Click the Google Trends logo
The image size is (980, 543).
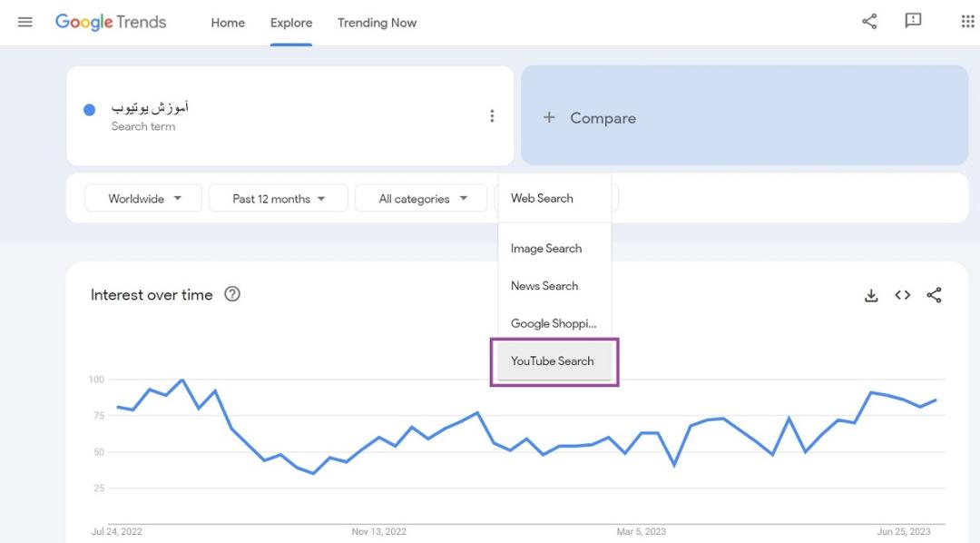(111, 22)
